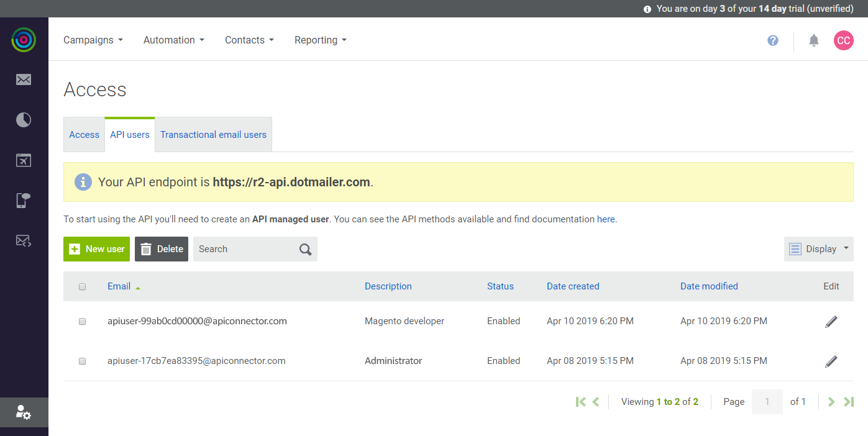Follow the documentation 'here' link
Image resolution: width=868 pixels, height=436 pixels.
click(x=606, y=219)
